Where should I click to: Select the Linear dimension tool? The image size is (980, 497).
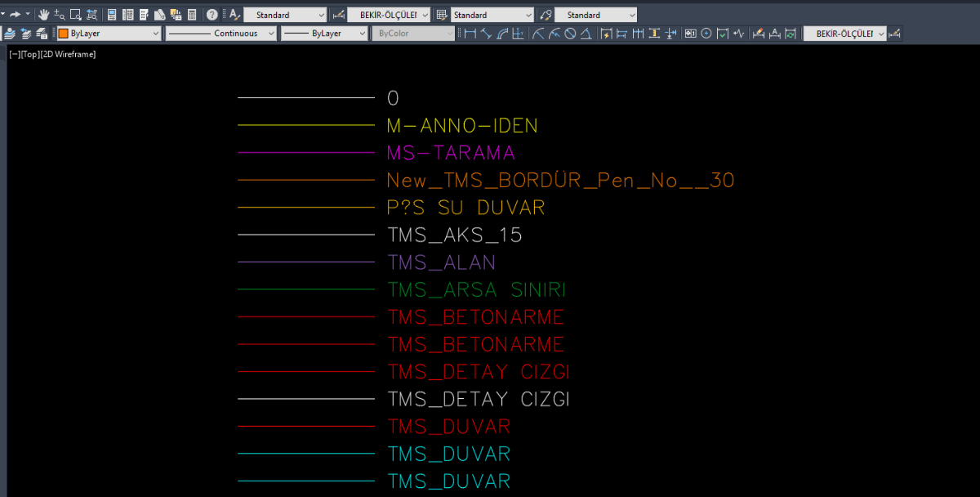tap(470, 34)
